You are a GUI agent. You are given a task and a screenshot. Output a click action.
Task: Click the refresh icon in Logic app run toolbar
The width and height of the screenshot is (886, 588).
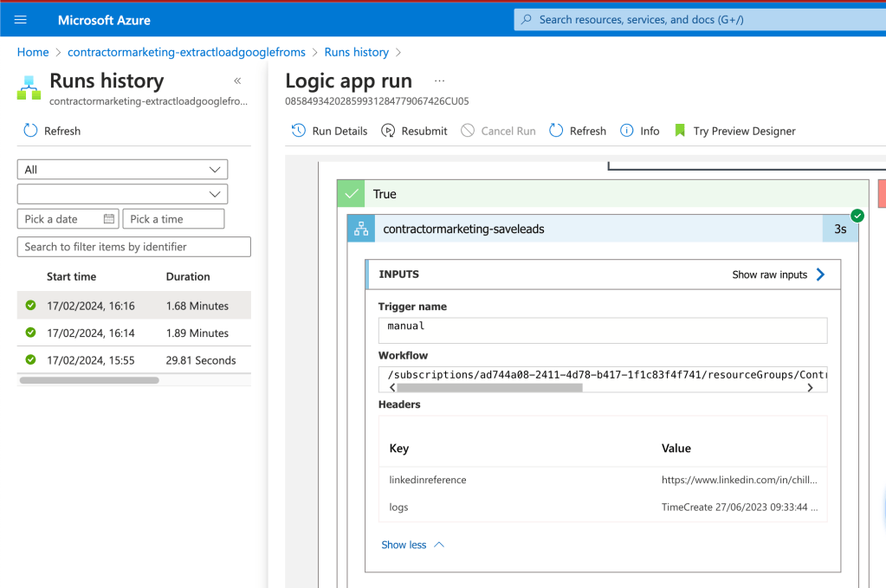pos(556,131)
